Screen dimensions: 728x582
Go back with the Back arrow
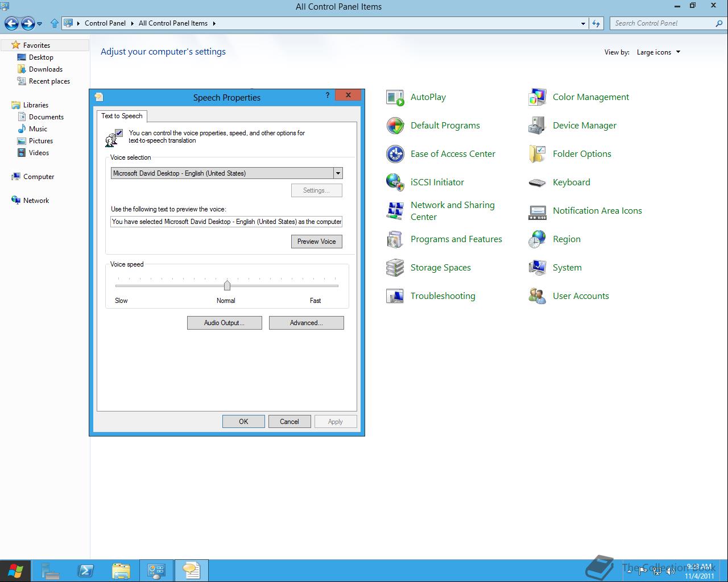point(11,23)
